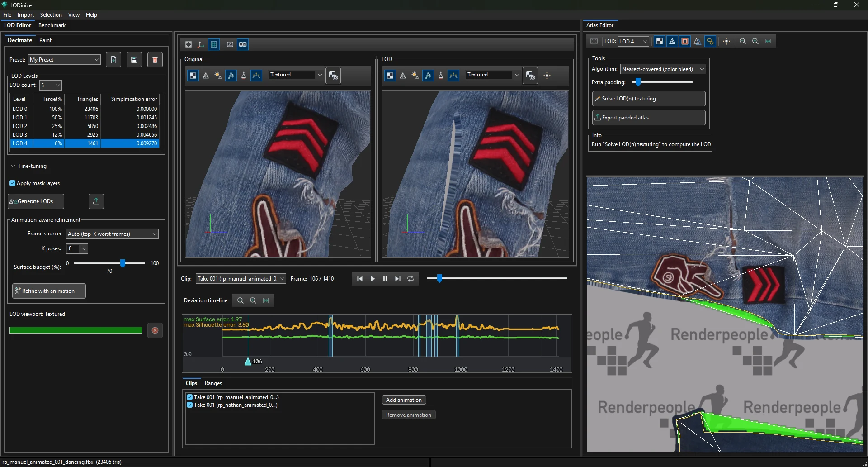Open the Frame source dropdown
The image size is (868, 467).
112,234
